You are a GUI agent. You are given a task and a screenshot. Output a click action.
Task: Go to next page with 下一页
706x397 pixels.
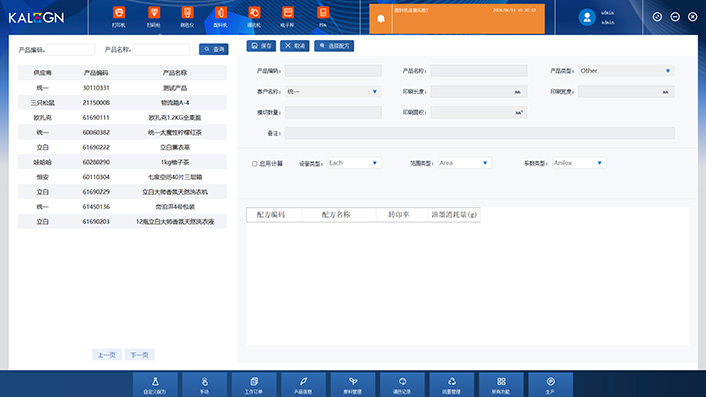coord(140,355)
